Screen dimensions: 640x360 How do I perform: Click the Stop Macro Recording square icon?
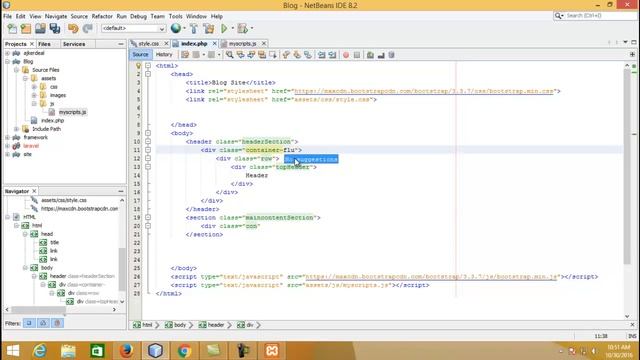(x=357, y=55)
